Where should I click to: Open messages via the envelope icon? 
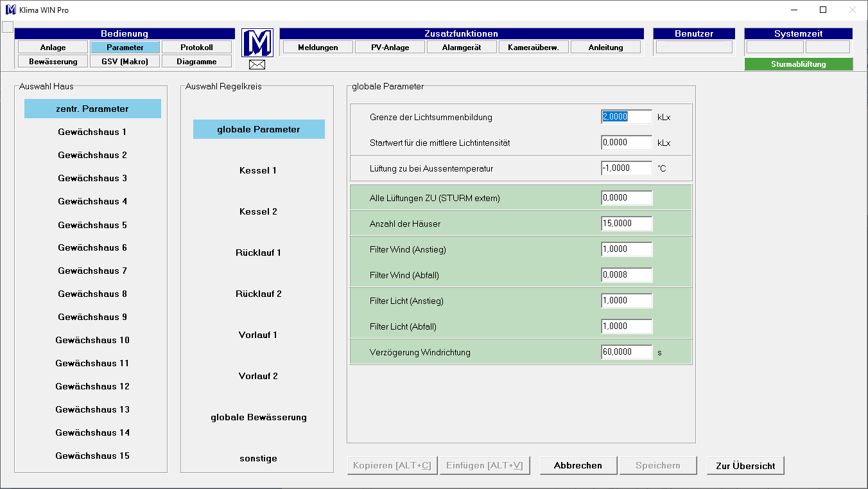tap(257, 65)
